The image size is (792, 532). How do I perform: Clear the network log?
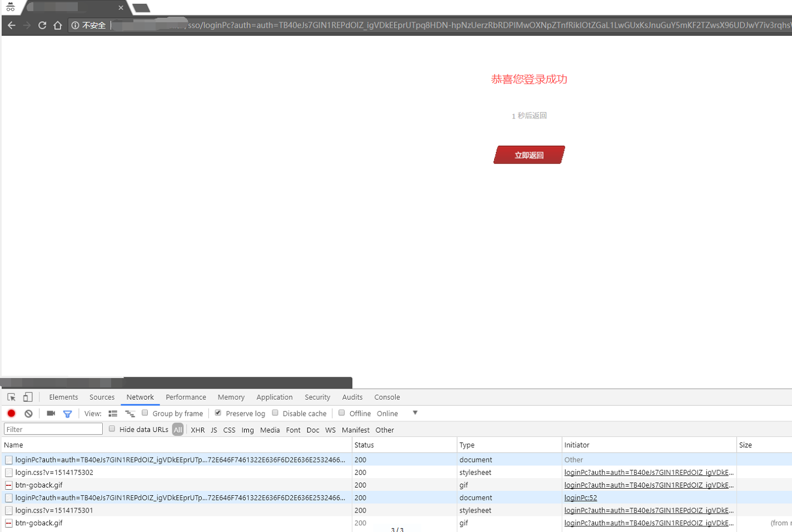tap(28, 413)
